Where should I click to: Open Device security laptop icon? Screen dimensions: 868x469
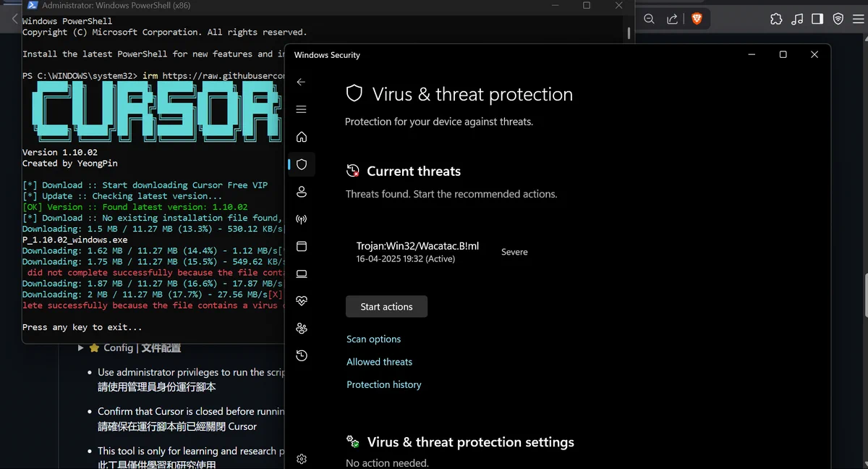[302, 274]
